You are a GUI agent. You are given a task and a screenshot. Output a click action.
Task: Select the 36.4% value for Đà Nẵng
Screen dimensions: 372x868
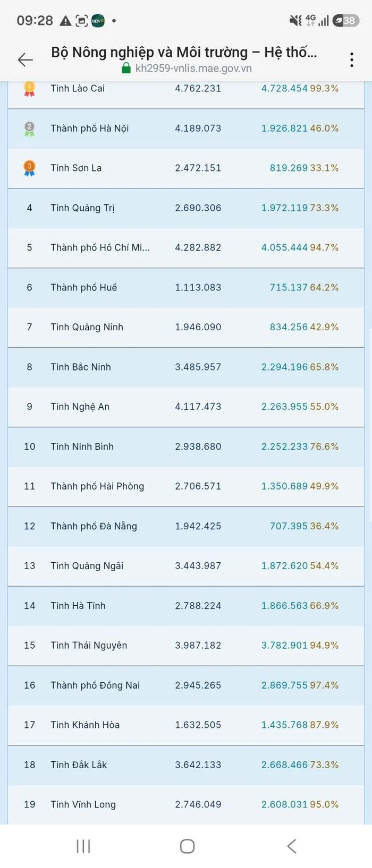coord(324,526)
